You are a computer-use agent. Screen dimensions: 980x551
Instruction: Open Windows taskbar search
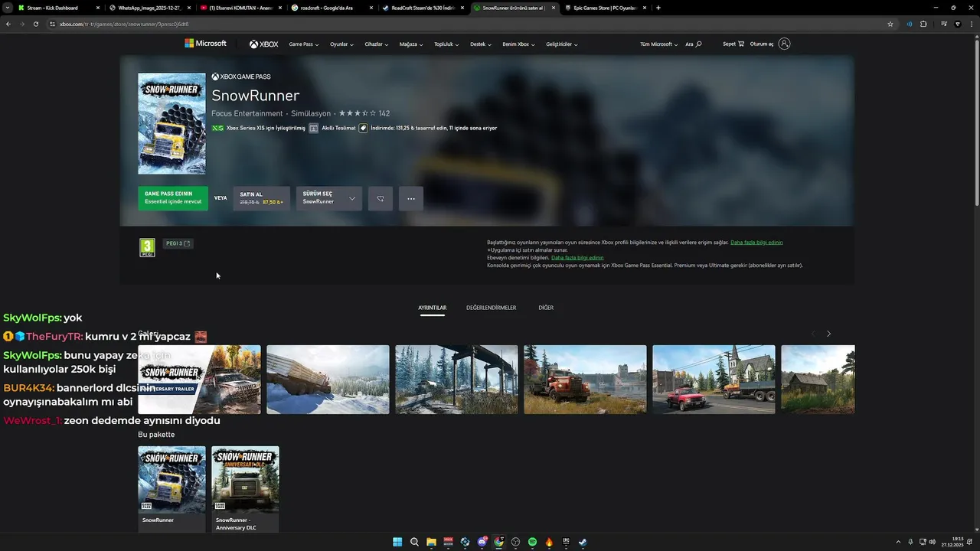tap(414, 542)
